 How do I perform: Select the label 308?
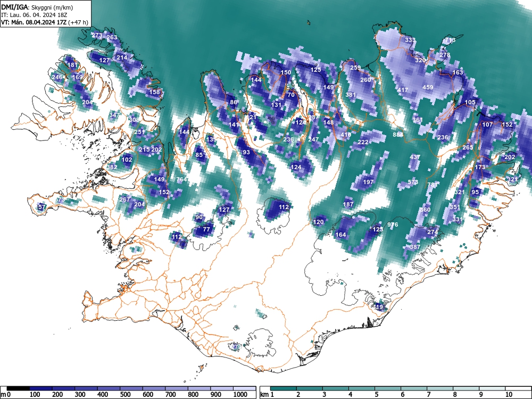(135, 119)
